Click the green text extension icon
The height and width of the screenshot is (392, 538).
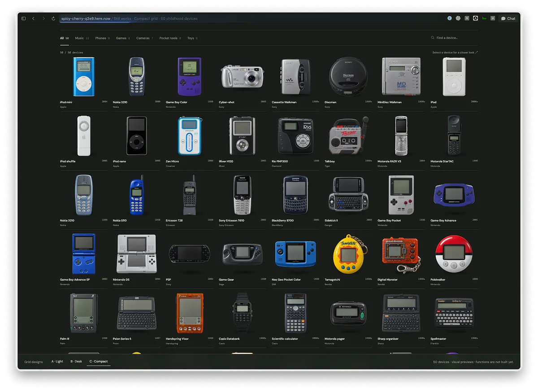(x=484, y=18)
